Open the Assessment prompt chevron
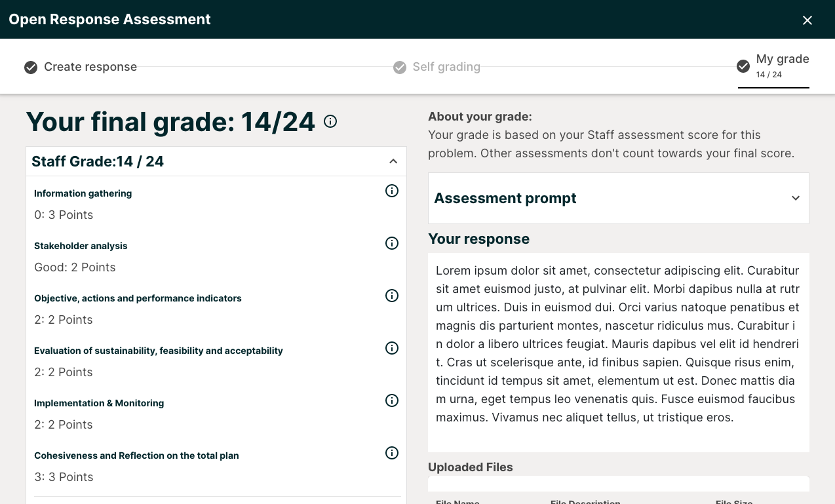 [x=795, y=198]
